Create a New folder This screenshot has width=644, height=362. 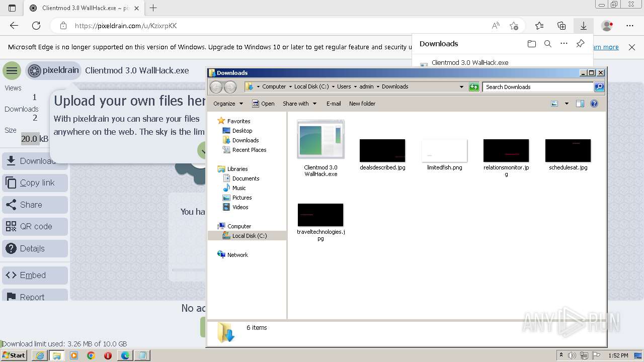362,104
